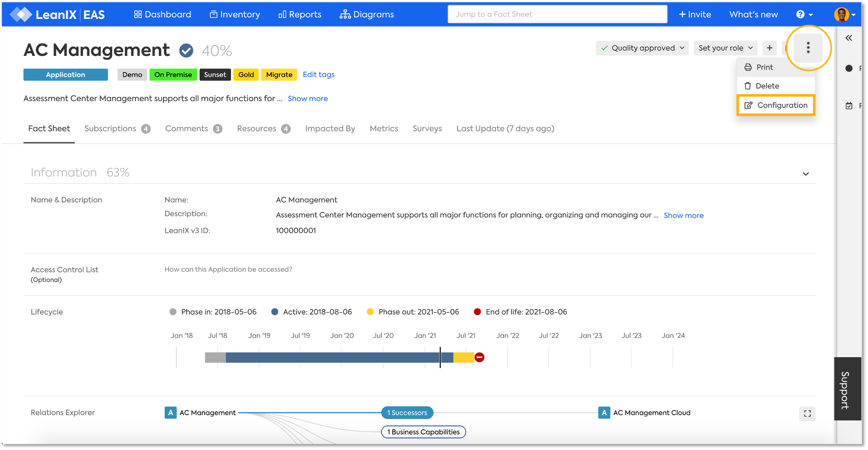Click the gray Phase in segment of lifecycle bar
The height and width of the screenshot is (450, 868).
(215, 358)
